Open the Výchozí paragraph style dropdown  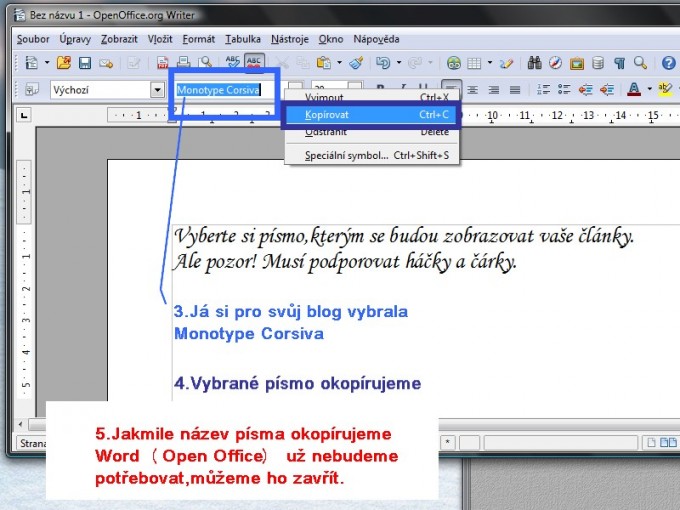(157, 90)
